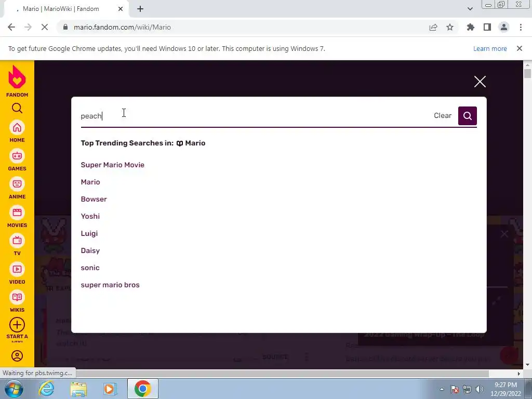Switch to the Mario MarioWiki Fandom tab
This screenshot has width=532, height=399.
pyautogui.click(x=60, y=9)
